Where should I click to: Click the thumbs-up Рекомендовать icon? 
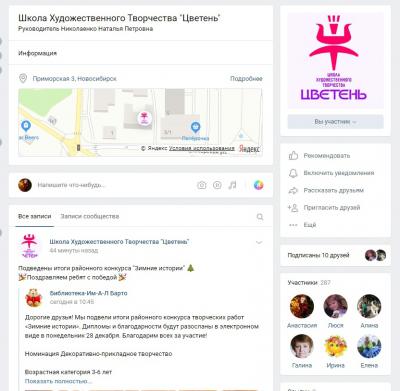click(x=293, y=156)
